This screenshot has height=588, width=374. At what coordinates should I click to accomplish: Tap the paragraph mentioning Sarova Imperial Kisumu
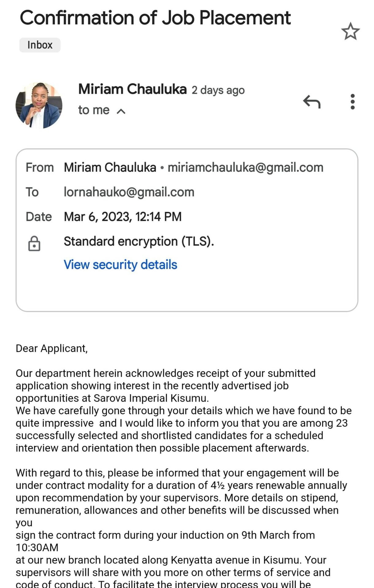coord(166,386)
